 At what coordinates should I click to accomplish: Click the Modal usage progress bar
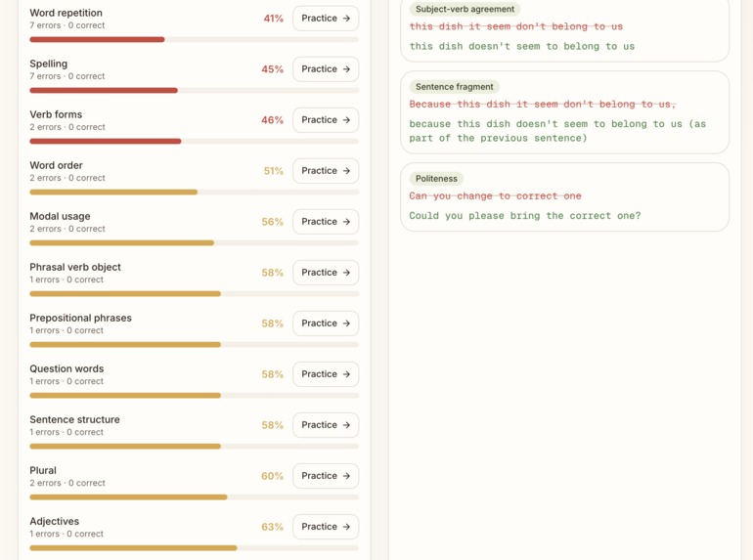pos(194,242)
